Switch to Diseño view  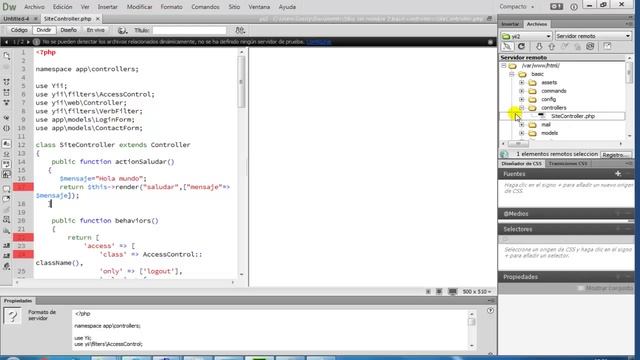(x=68, y=30)
